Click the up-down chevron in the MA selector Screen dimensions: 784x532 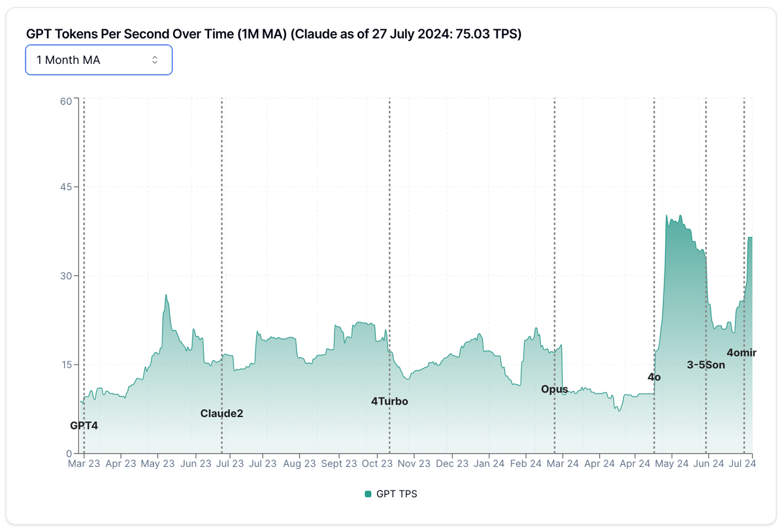click(155, 60)
